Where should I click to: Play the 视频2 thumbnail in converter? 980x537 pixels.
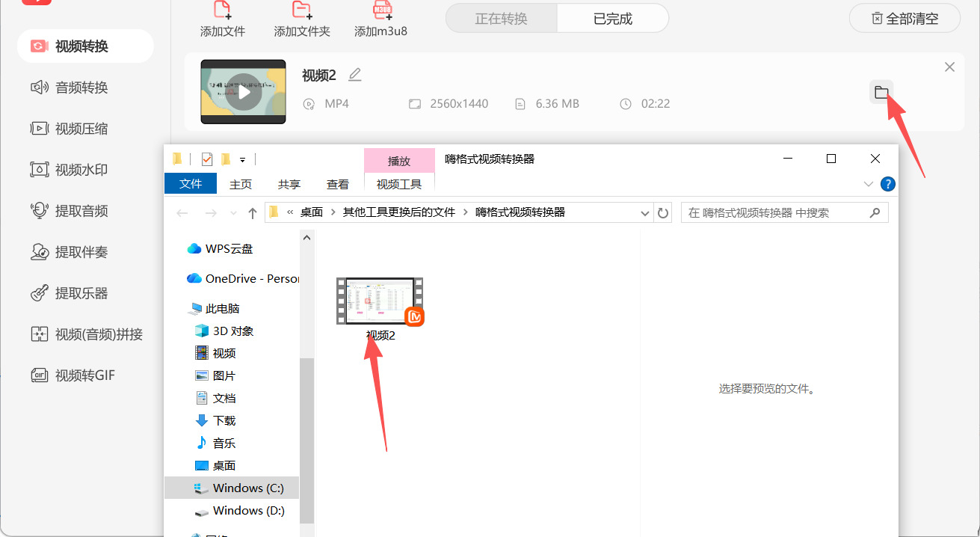coord(243,92)
